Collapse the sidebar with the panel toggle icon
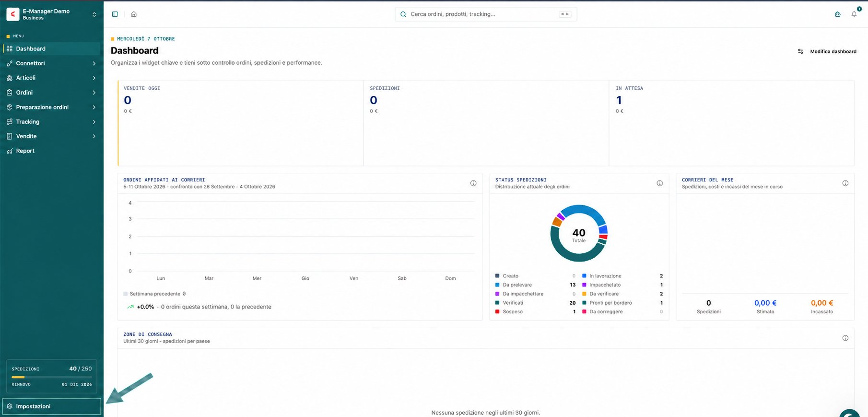The width and height of the screenshot is (868, 417). [115, 14]
